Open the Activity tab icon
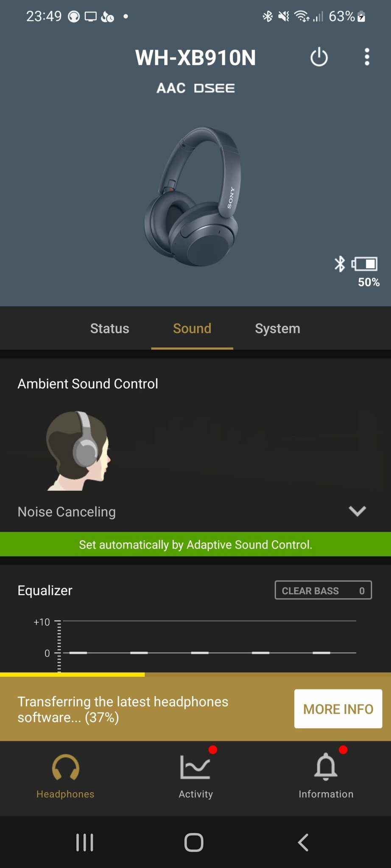This screenshot has height=868, width=391. (195, 768)
